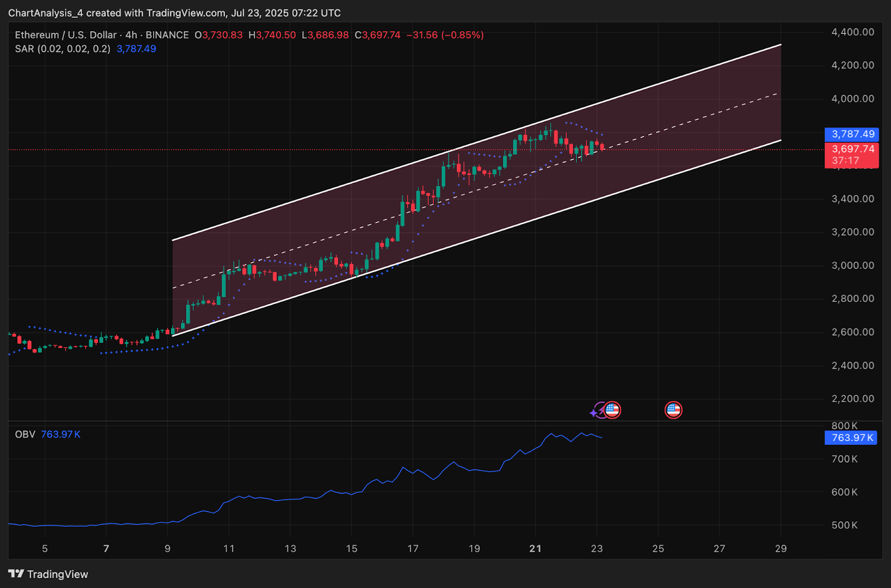The width and height of the screenshot is (891, 588).
Task: Click date label 5 on the time axis
Action: click(45, 549)
